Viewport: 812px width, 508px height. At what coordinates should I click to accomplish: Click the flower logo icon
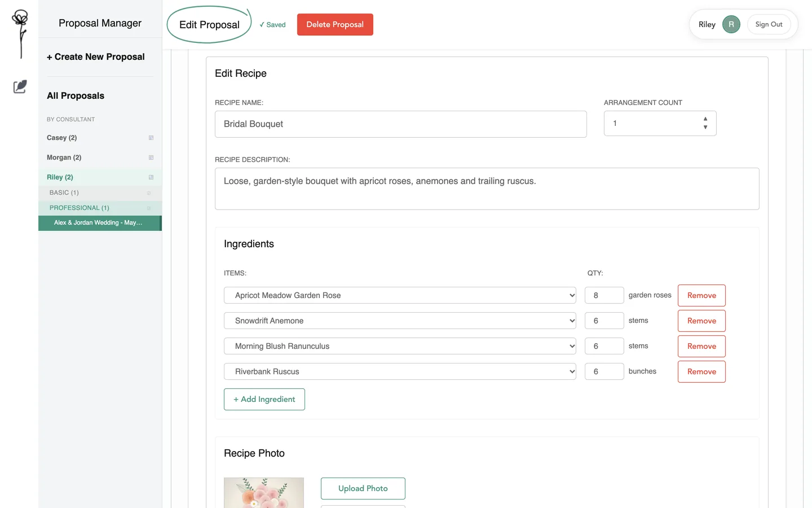pyautogui.click(x=20, y=34)
